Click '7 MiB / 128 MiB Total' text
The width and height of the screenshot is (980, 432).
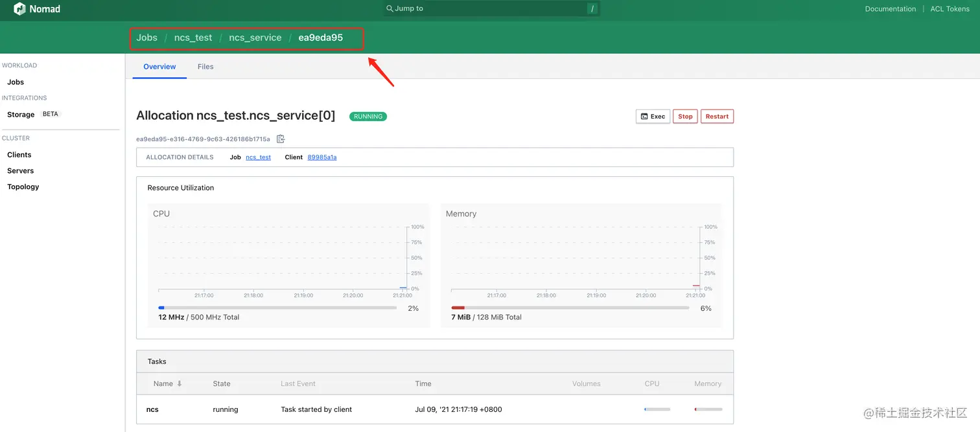tap(487, 317)
